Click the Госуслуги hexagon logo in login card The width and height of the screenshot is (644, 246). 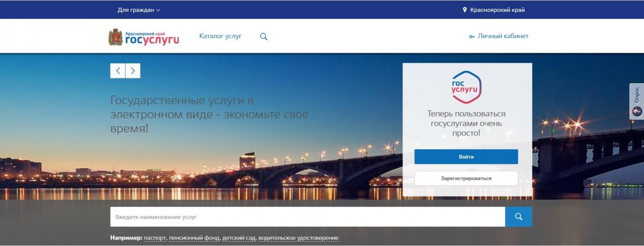[467, 86]
